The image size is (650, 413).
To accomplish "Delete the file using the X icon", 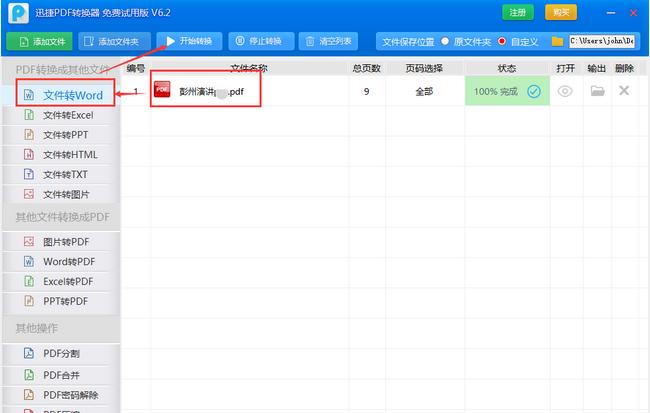I will coord(624,91).
